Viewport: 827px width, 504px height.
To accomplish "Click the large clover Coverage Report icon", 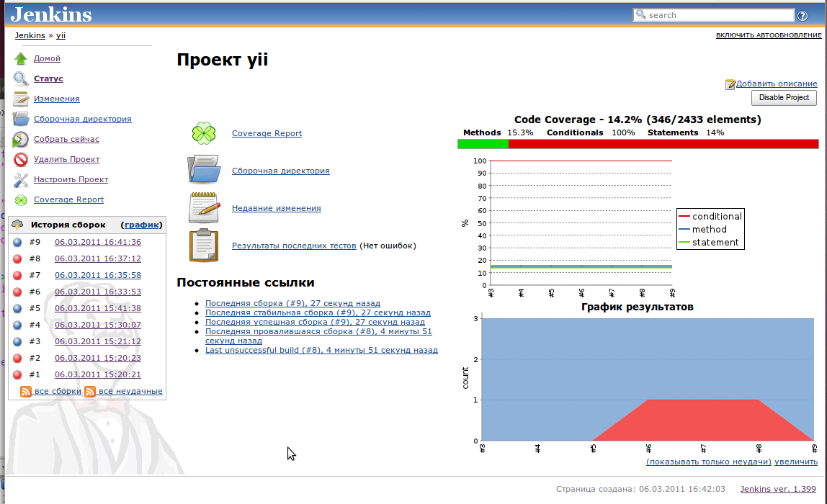I will [204, 133].
